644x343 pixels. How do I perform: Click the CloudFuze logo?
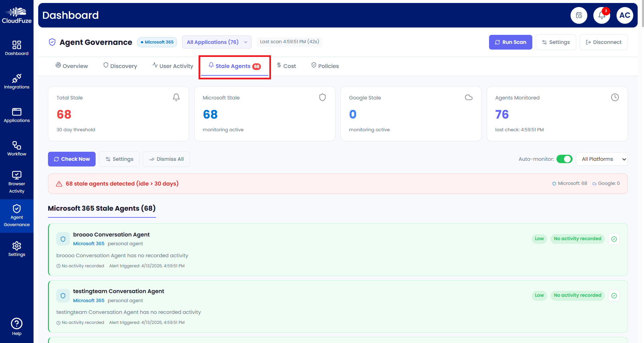(17, 15)
